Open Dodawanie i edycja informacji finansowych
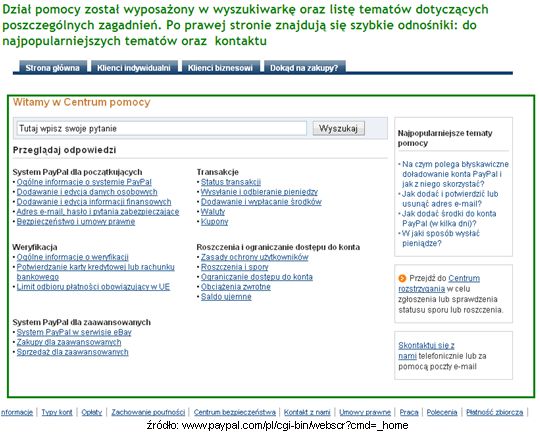Image resolution: width=540 pixels, height=434 pixels. 94,202
